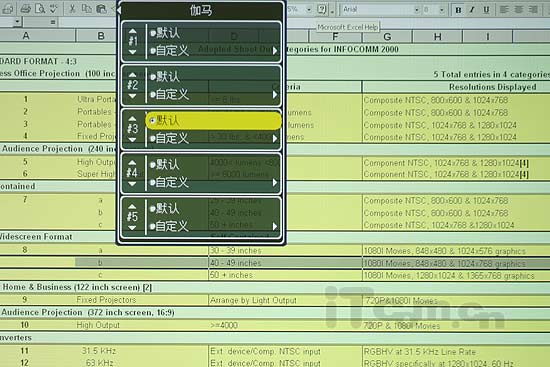Select column header G
Viewport: 550px width, 367px height.
[x=387, y=36]
